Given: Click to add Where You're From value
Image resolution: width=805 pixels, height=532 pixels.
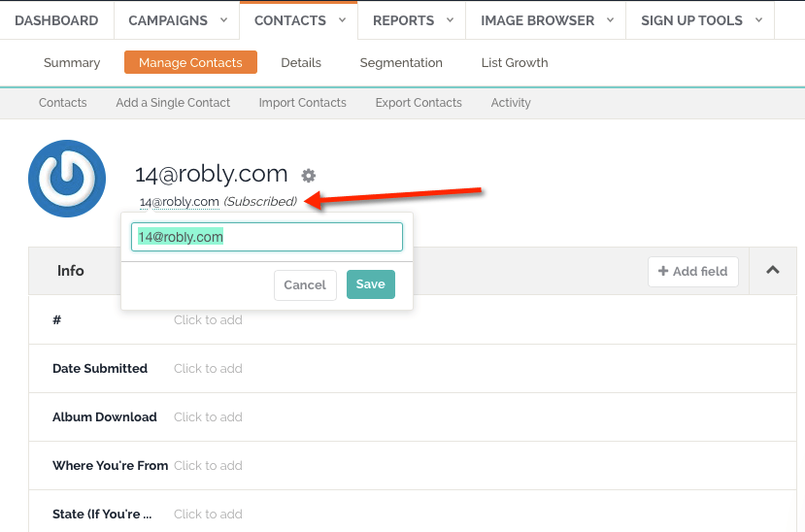Looking at the screenshot, I should pyautogui.click(x=208, y=465).
